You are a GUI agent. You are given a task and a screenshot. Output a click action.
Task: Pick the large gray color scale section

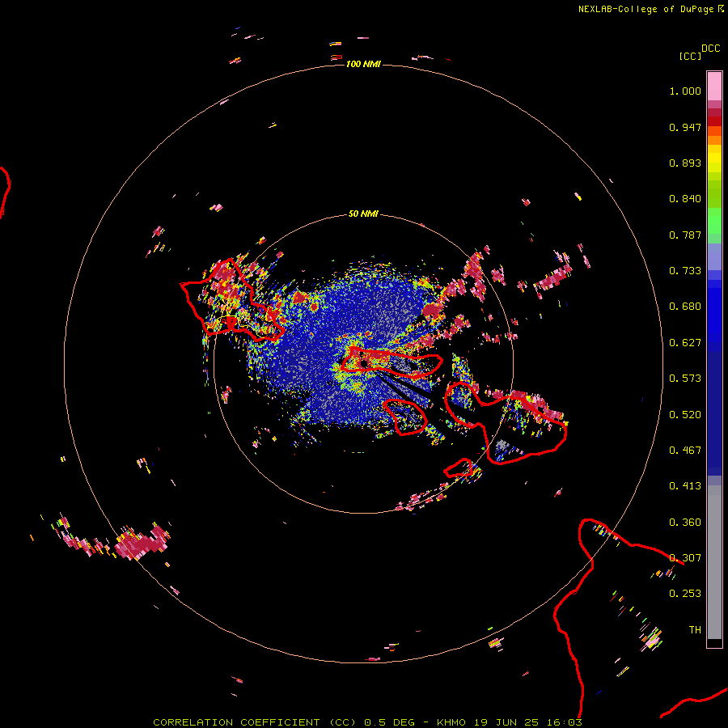(714, 562)
